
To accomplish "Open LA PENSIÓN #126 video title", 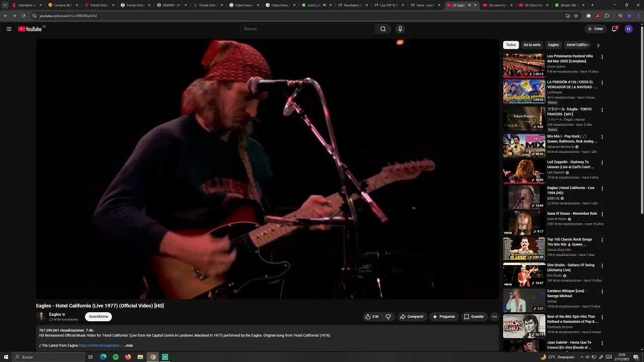I will tap(572, 84).
